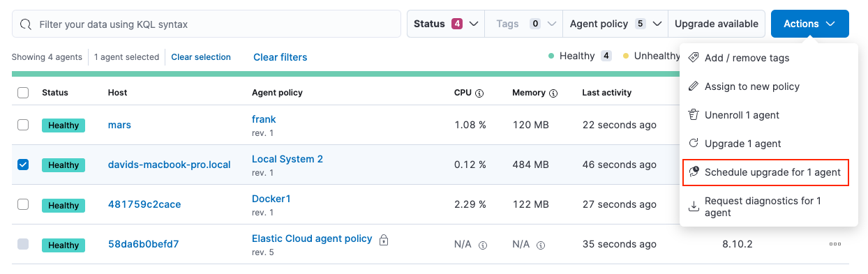Click the 120 MB memory value
This screenshot has width=868, height=274.
[530, 125]
